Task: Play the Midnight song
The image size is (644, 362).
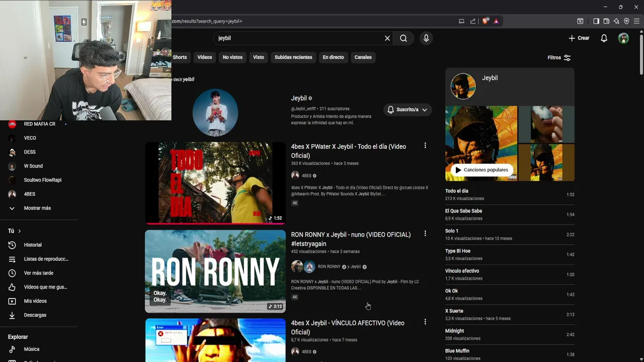Action: point(510,334)
